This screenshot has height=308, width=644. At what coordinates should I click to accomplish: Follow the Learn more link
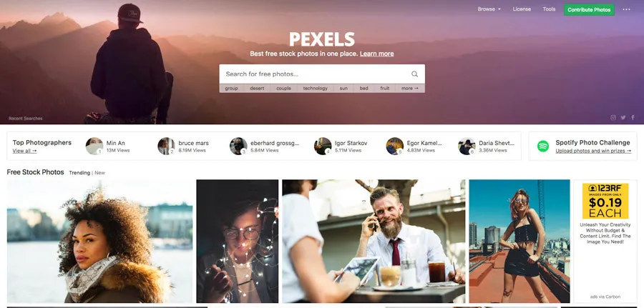pyautogui.click(x=376, y=54)
